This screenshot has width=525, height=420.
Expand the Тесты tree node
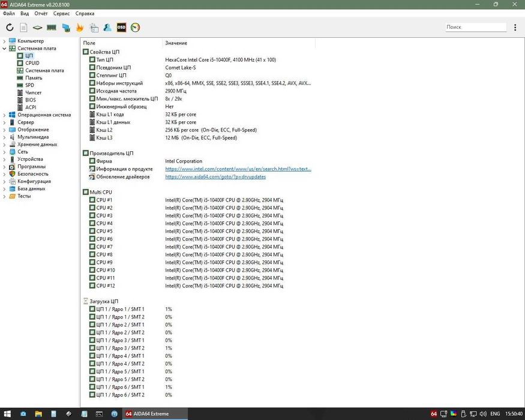point(5,196)
